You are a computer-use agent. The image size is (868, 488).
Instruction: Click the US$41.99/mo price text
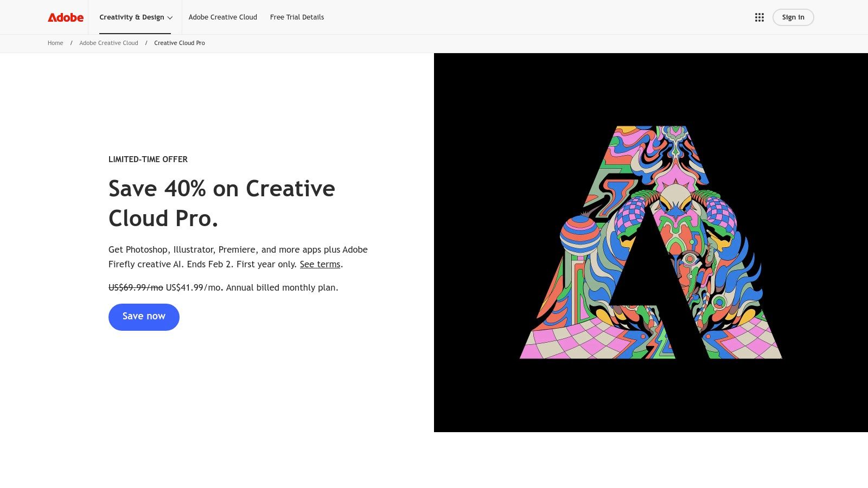(193, 287)
